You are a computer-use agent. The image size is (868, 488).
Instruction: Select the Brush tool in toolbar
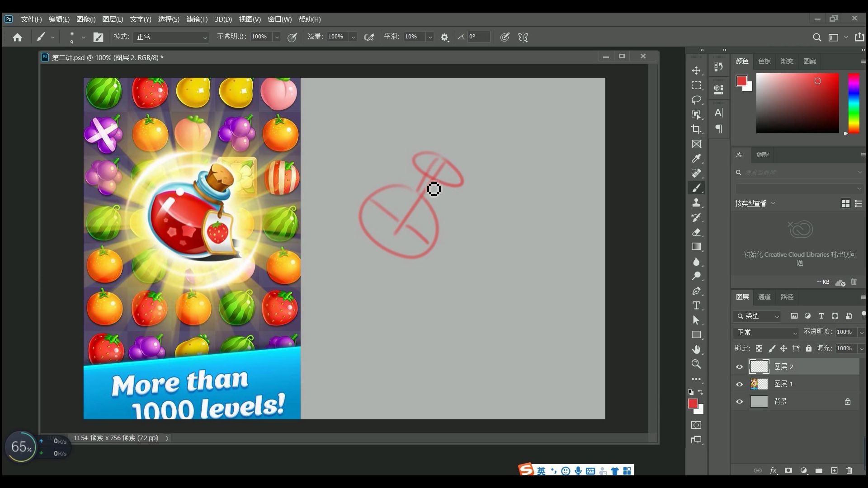(696, 188)
